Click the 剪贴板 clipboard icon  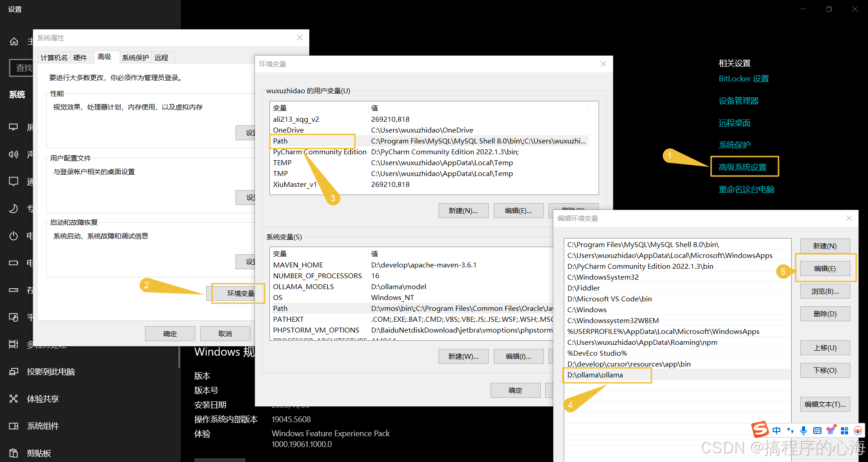[14, 453]
